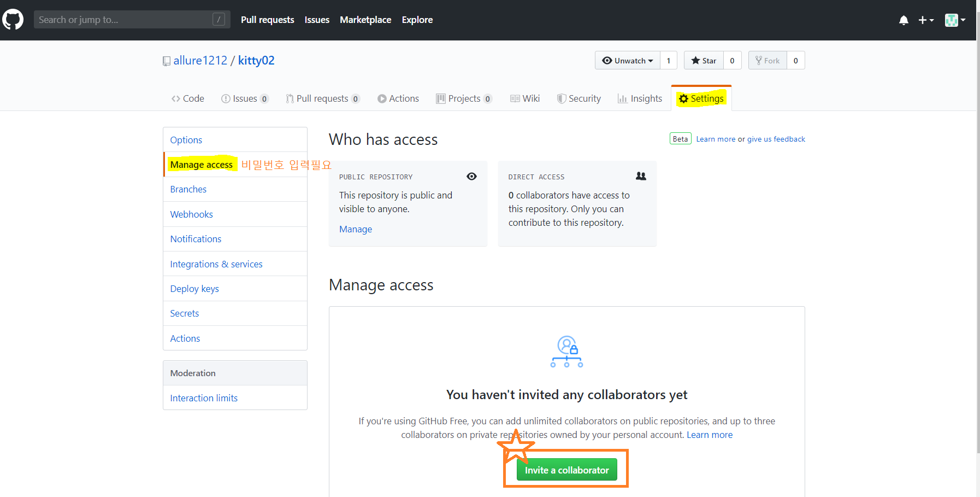The image size is (980, 497).
Task: Click the Settings gear icon
Action: (x=683, y=99)
